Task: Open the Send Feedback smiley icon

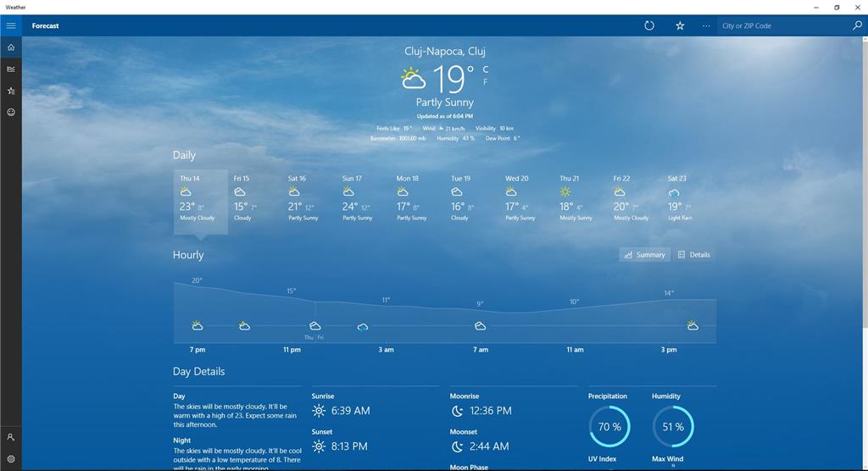Action: click(11, 113)
